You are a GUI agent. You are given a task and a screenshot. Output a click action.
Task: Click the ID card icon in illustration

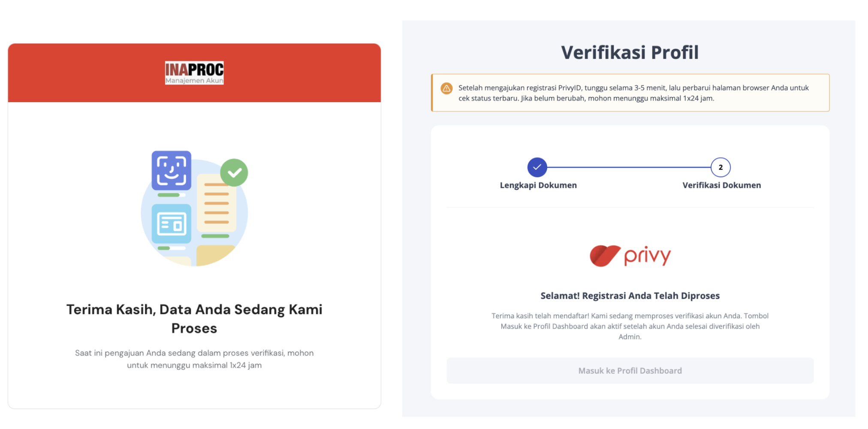172,224
